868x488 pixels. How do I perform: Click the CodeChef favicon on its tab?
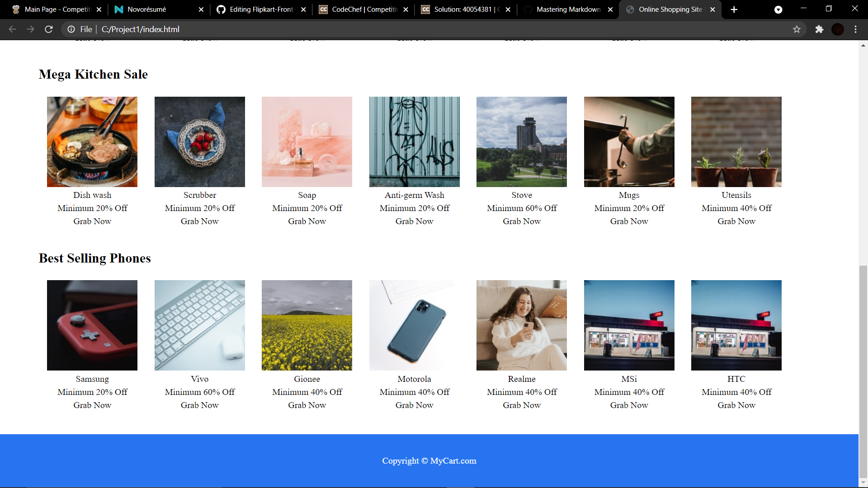(324, 9)
